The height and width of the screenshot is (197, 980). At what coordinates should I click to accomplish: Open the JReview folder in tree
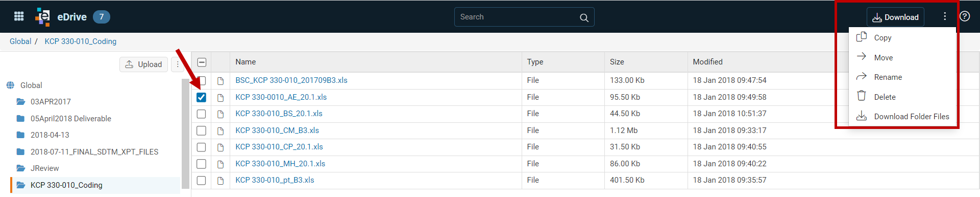pos(45,168)
